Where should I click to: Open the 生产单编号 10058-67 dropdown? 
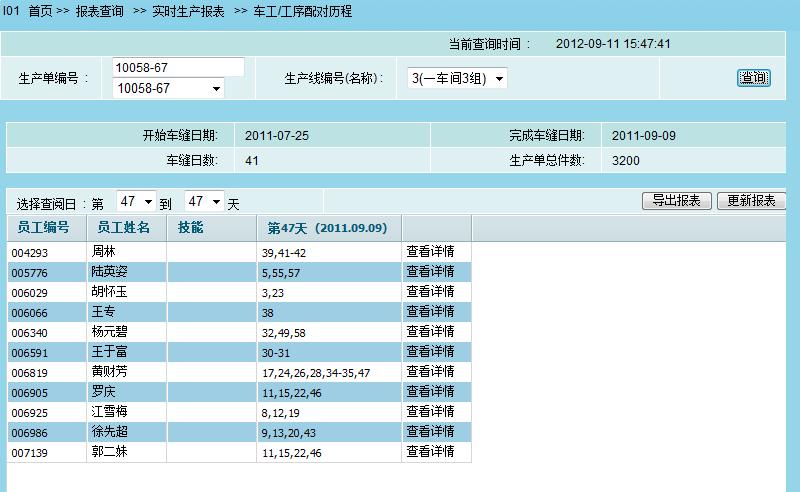pos(168,89)
